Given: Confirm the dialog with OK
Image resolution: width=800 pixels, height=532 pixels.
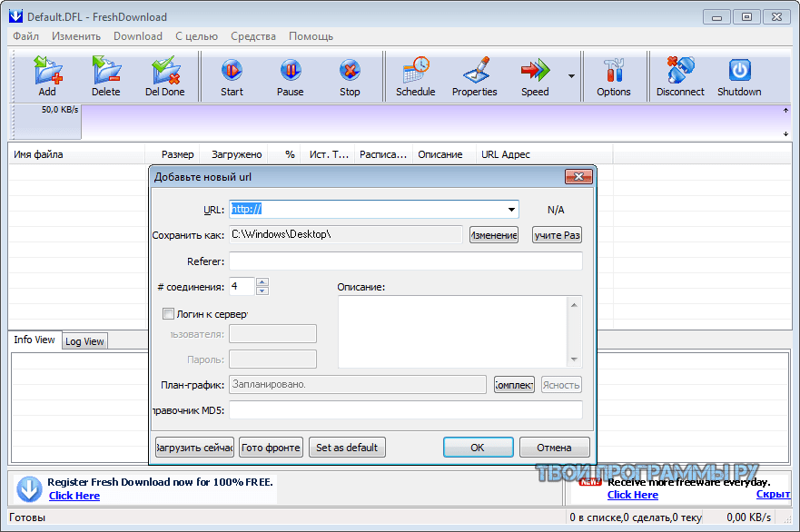Looking at the screenshot, I should (478, 448).
